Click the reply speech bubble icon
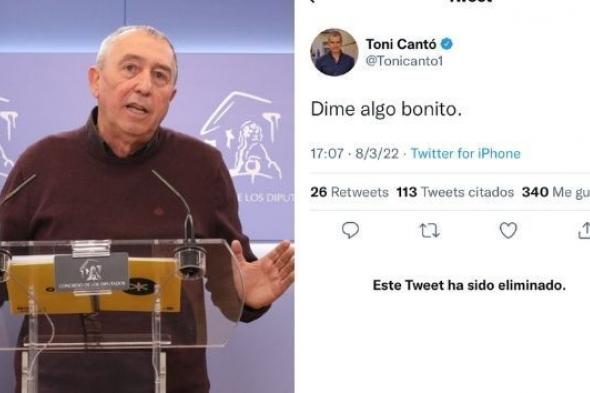Screen dimensions: 590x393 (350, 230)
